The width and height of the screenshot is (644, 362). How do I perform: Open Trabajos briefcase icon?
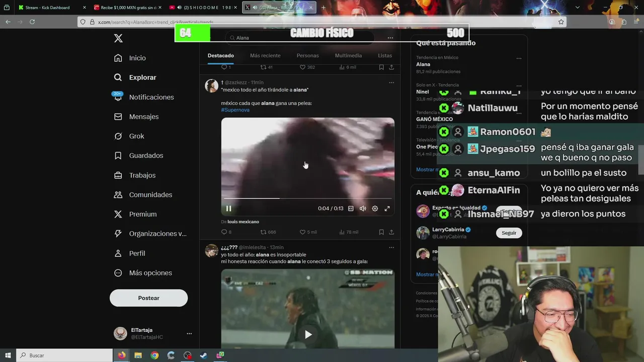point(118,175)
